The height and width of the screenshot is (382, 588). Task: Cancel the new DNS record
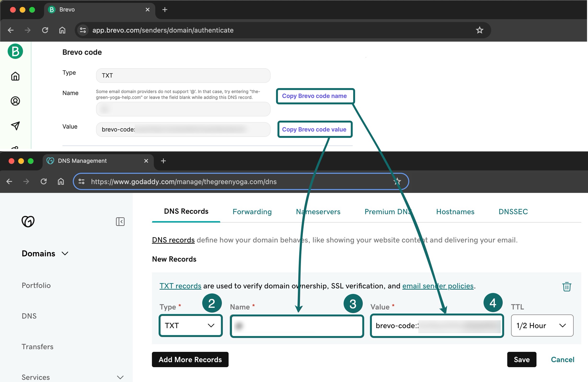coord(562,360)
